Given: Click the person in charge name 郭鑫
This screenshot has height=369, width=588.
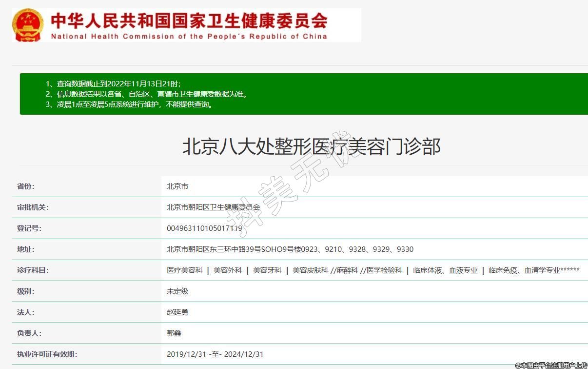Looking at the screenshot, I should 174,333.
